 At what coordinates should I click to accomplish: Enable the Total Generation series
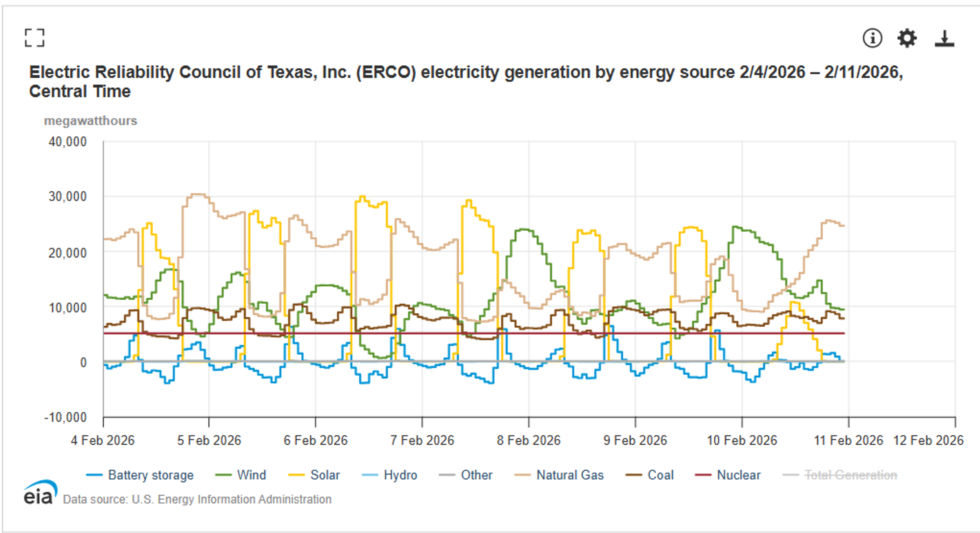[851, 475]
